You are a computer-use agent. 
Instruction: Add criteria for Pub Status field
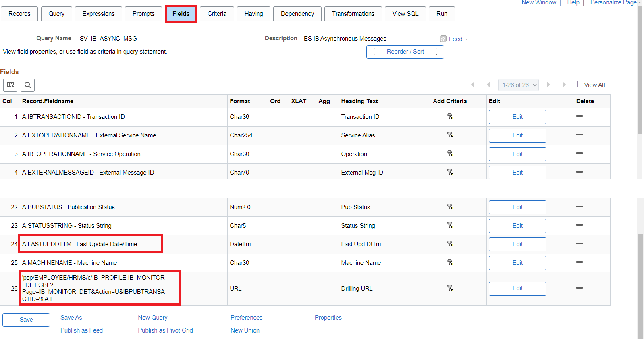[x=450, y=207]
